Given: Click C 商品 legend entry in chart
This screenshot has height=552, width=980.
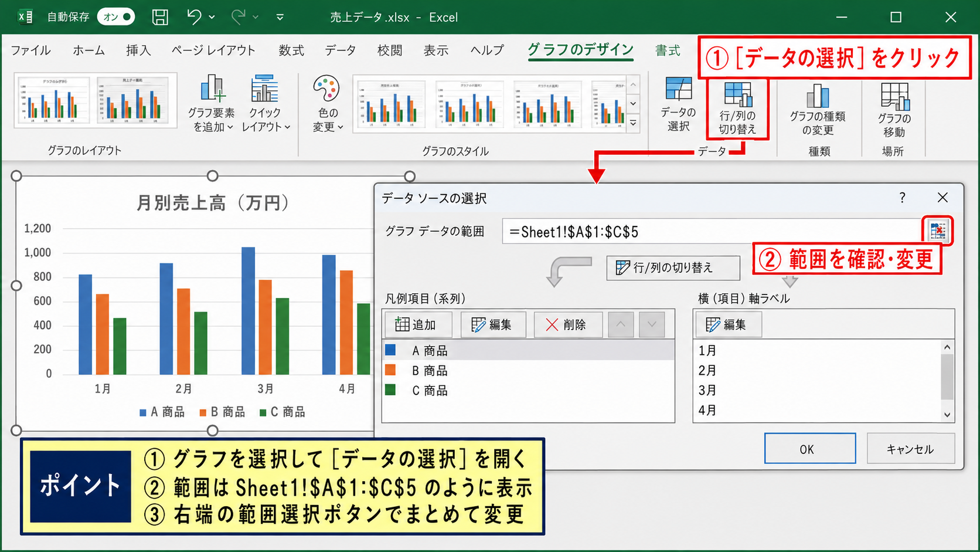Looking at the screenshot, I should [282, 412].
